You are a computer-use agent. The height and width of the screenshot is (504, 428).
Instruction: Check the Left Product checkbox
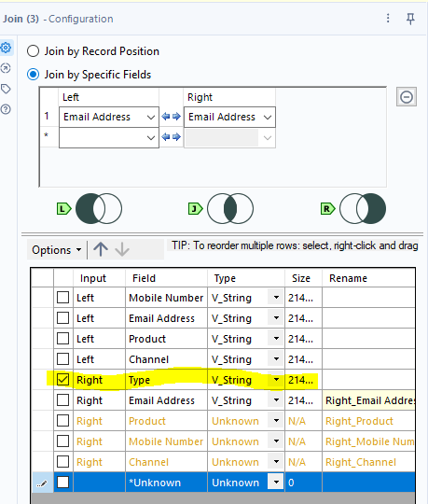point(62,339)
